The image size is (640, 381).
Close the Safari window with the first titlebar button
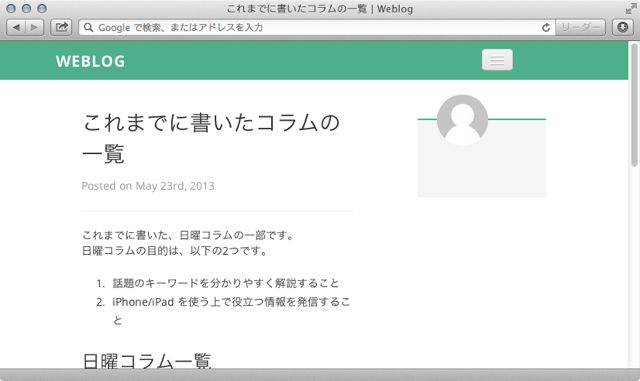coord(11,9)
